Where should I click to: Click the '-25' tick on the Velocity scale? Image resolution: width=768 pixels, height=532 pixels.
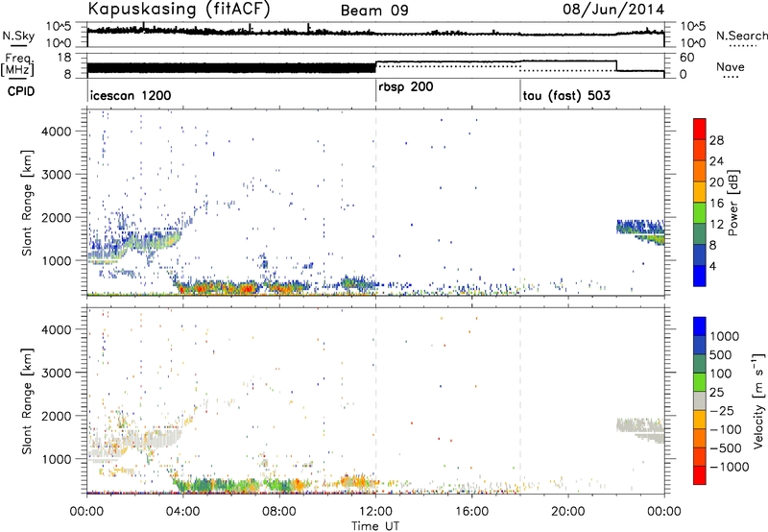pyautogui.click(x=722, y=410)
